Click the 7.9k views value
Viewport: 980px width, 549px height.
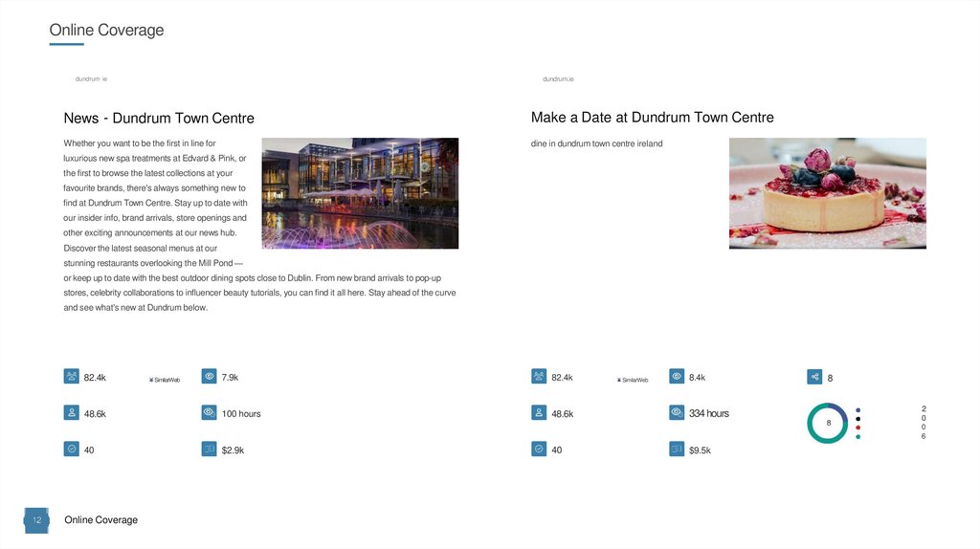point(230,377)
